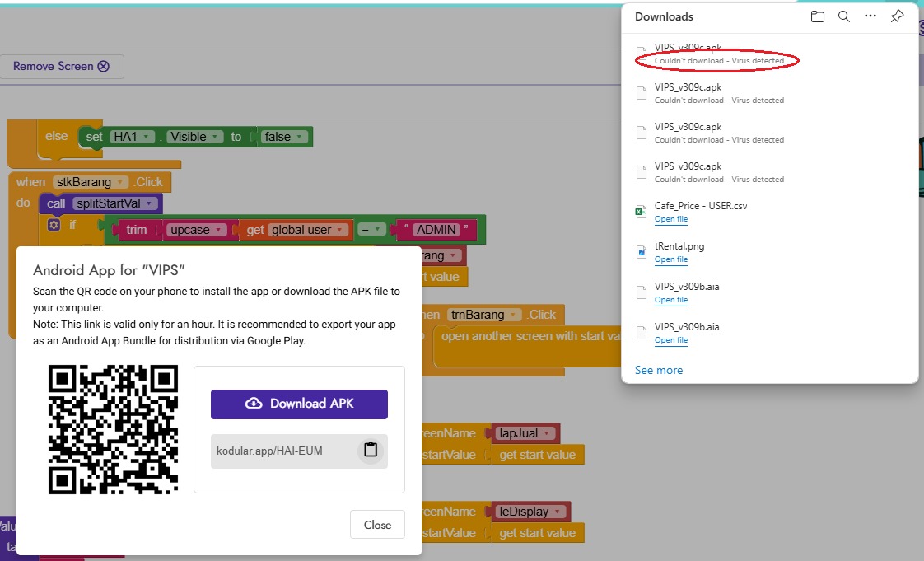Click the ADMIN text string block
924x561 pixels.
[436, 230]
